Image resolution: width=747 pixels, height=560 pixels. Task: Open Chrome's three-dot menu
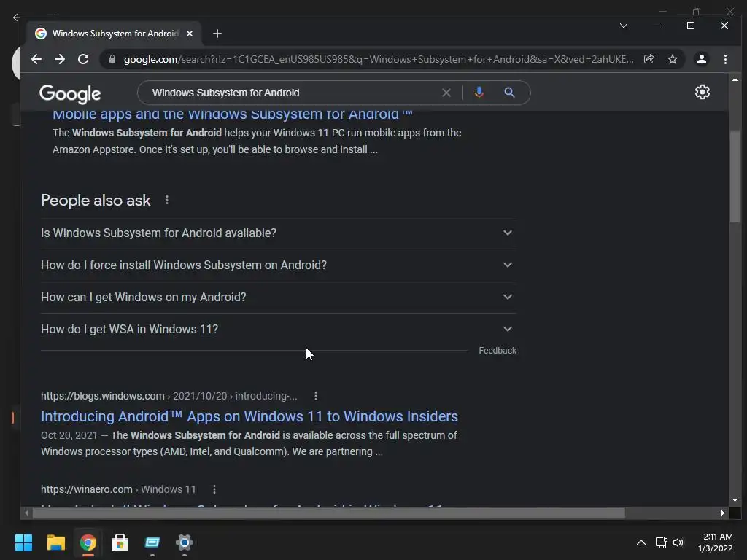[x=725, y=59]
